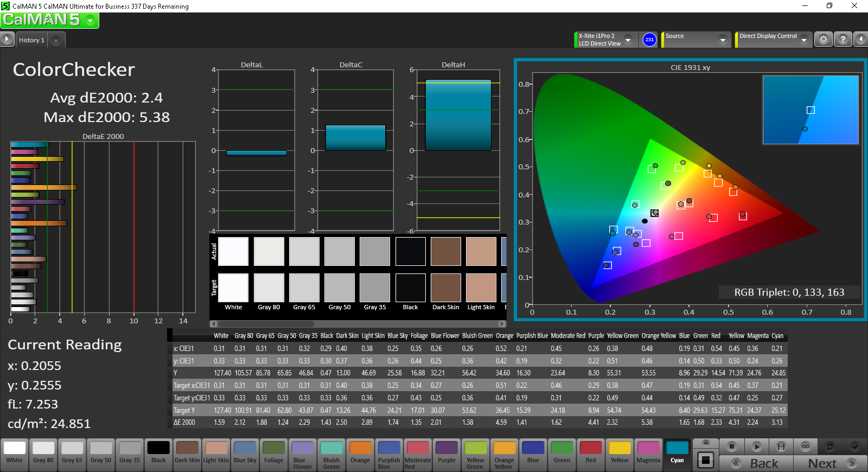
Task: Click the read series bracket icon
Action: pos(781,447)
